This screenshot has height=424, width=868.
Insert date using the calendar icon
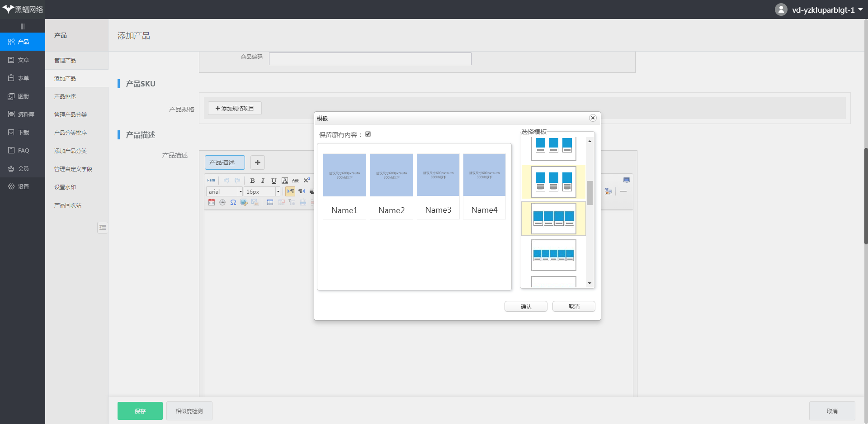[x=212, y=202]
